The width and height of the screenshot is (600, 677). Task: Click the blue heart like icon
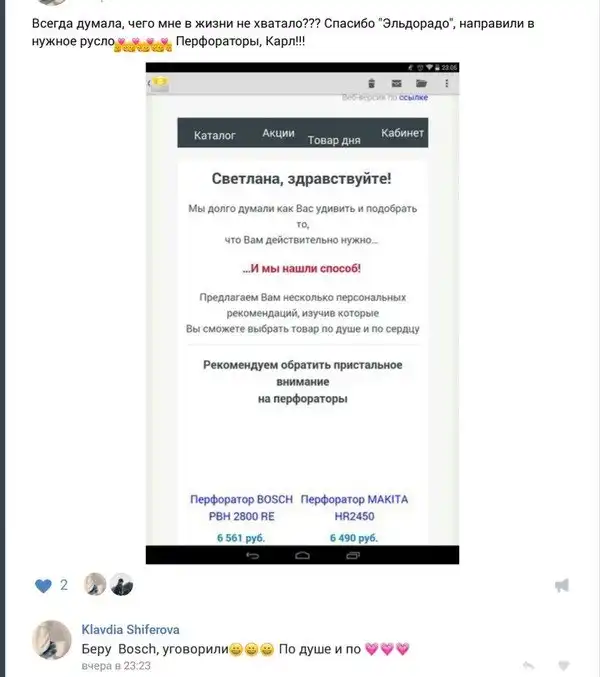(43, 586)
